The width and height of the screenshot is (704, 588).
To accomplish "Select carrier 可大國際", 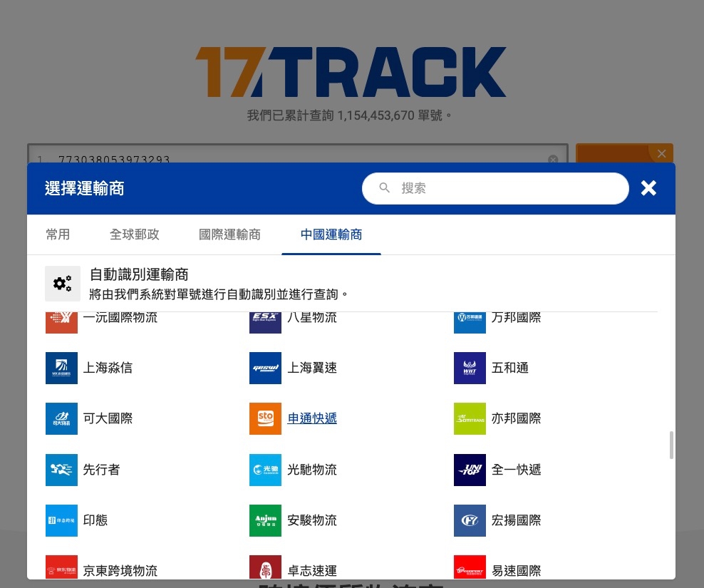I will [x=108, y=418].
